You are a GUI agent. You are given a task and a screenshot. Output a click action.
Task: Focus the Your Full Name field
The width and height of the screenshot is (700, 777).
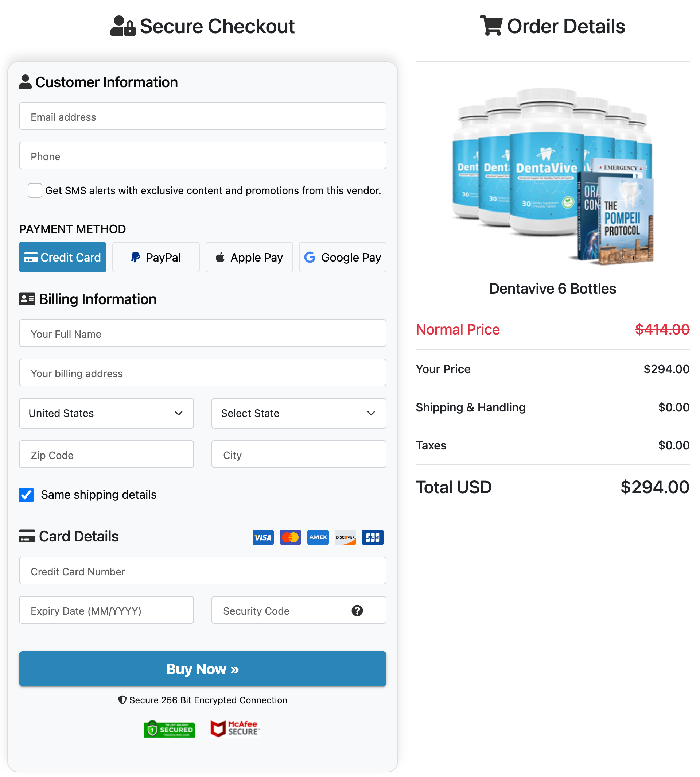click(x=203, y=333)
